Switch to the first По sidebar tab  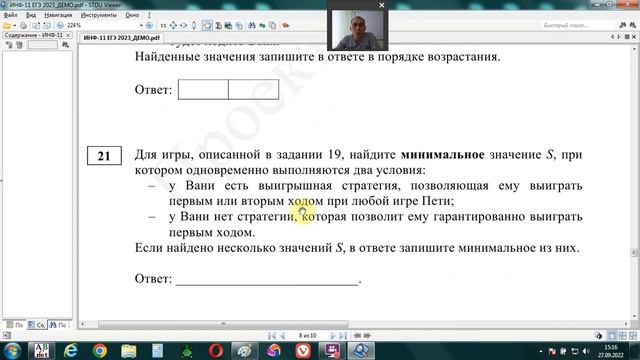[15, 325]
